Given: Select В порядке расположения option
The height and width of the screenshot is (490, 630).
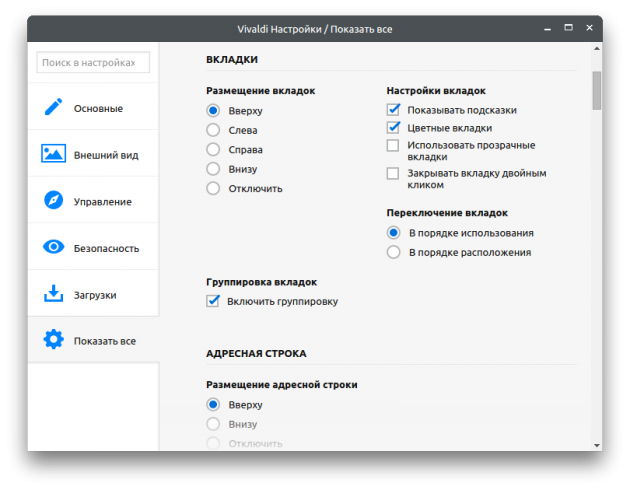Looking at the screenshot, I should (393, 252).
